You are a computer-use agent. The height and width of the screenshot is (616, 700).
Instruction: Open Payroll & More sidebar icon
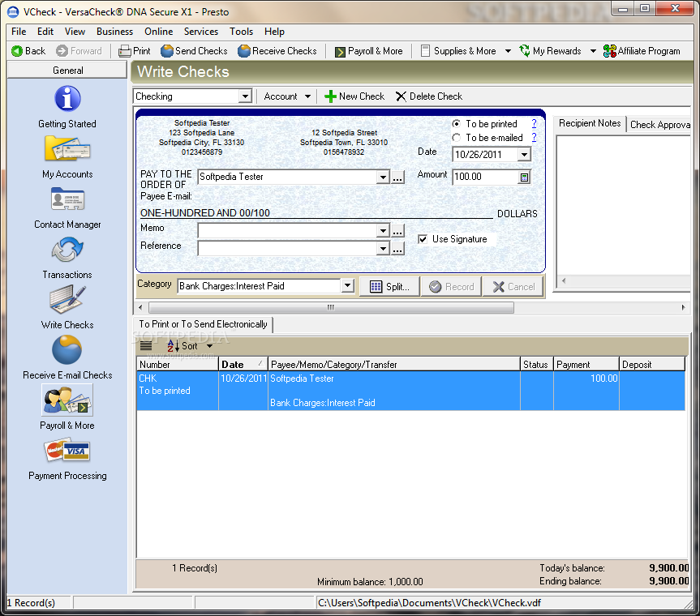click(67, 400)
